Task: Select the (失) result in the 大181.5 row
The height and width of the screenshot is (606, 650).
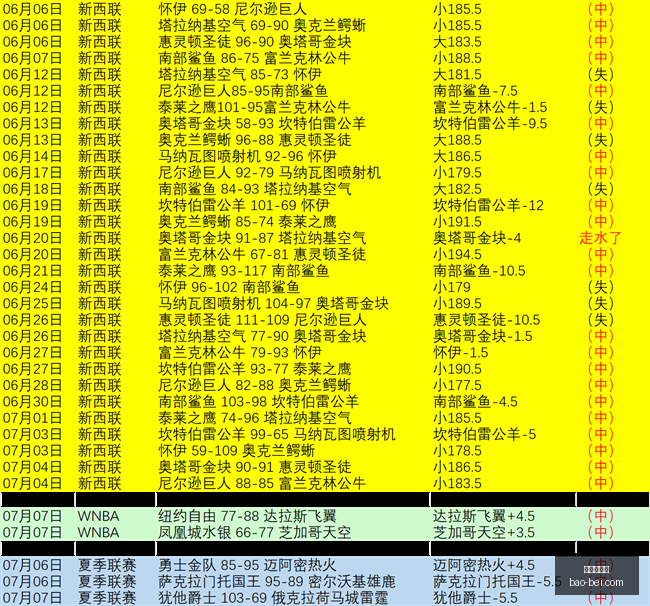Action: pyautogui.click(x=601, y=75)
